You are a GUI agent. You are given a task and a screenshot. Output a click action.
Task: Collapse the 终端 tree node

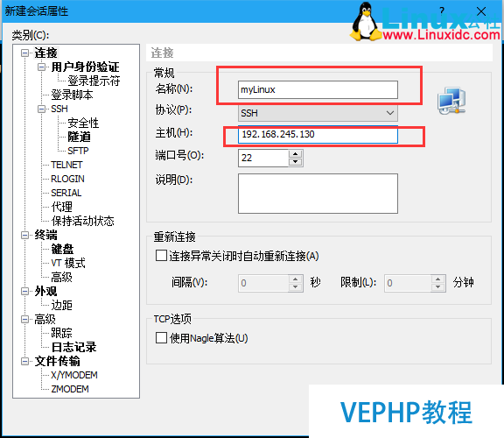click(x=24, y=236)
